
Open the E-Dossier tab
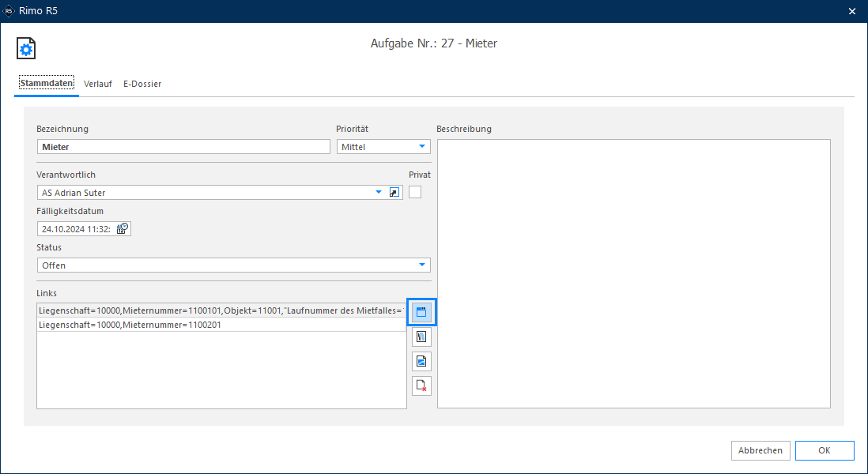[x=142, y=84]
